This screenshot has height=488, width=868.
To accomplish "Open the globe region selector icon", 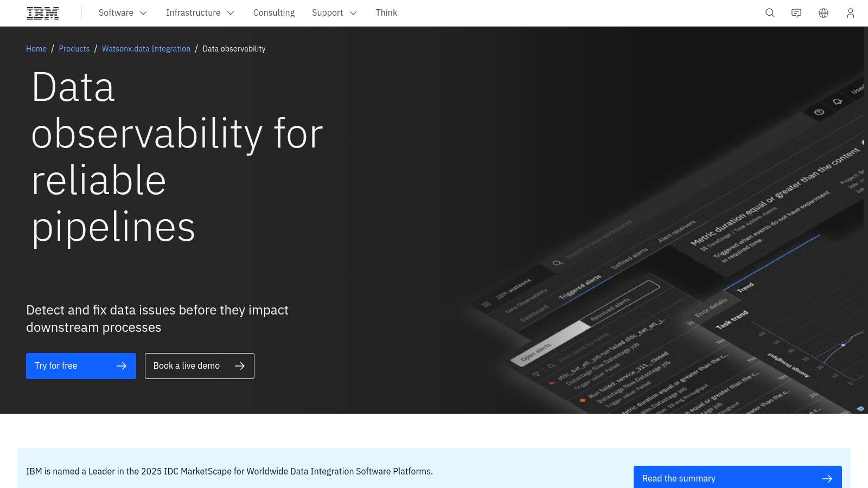I will (x=824, y=13).
